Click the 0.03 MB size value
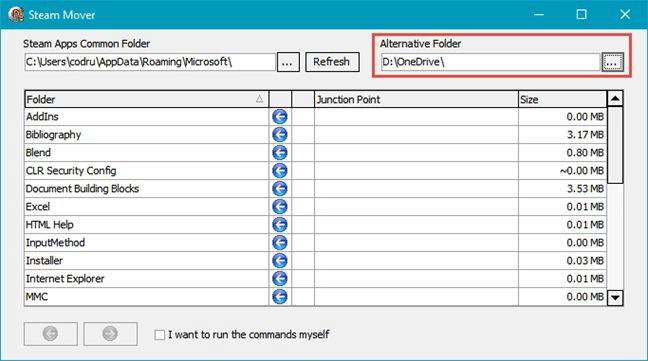Image resolution: width=648 pixels, height=361 pixels. 585,261
